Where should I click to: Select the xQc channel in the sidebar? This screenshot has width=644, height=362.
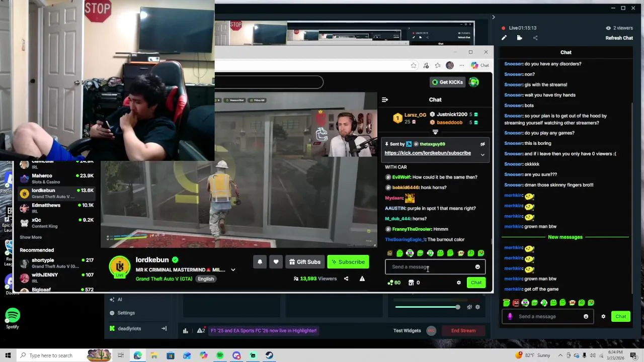56,223
